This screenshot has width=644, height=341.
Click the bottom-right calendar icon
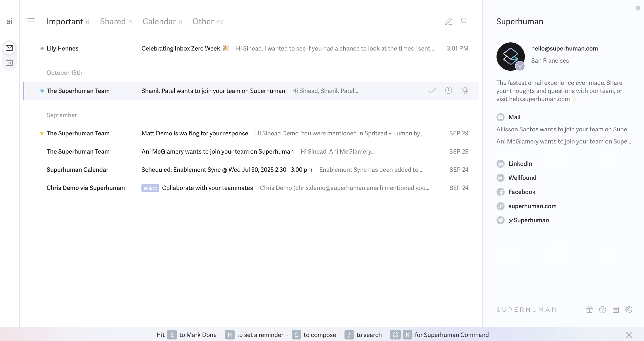pos(615,309)
